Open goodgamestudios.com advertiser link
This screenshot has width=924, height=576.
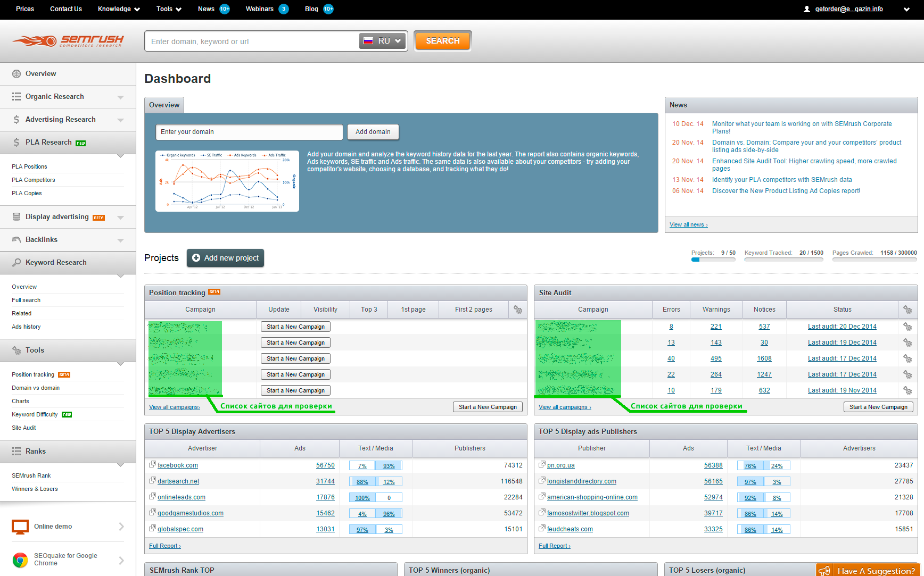[191, 513]
